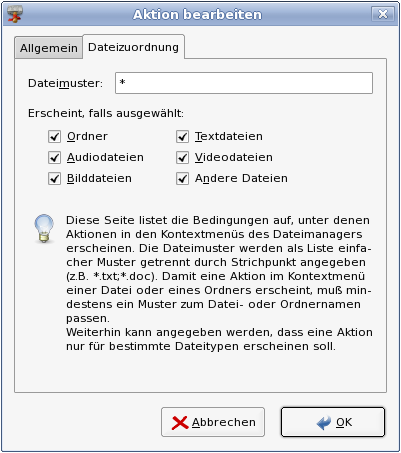Click the Dateimuster label
Image resolution: width=401 pixels, height=453 pixels.
click(x=65, y=83)
